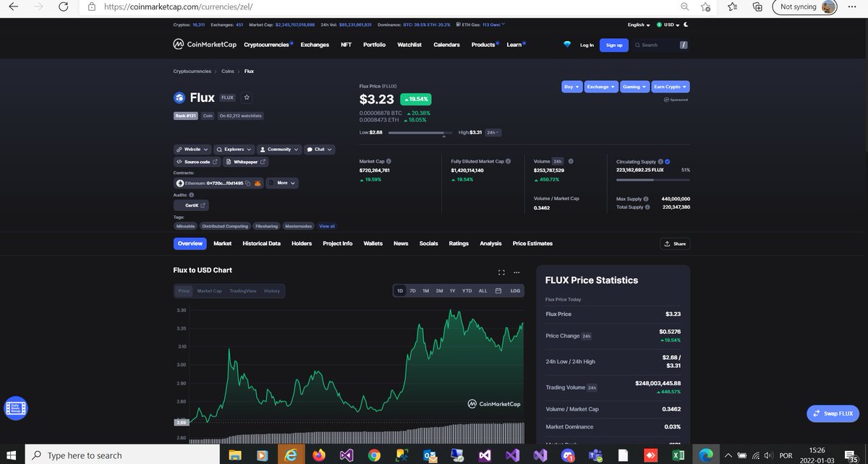868x464 pixels.
Task: Expand the Explorers dropdown
Action: (234, 150)
